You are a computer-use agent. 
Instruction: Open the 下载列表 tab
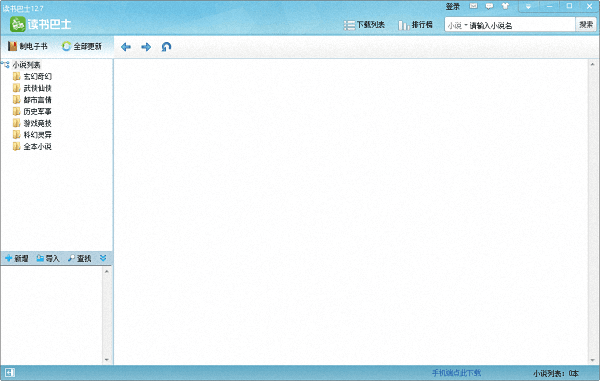pyautogui.click(x=364, y=25)
